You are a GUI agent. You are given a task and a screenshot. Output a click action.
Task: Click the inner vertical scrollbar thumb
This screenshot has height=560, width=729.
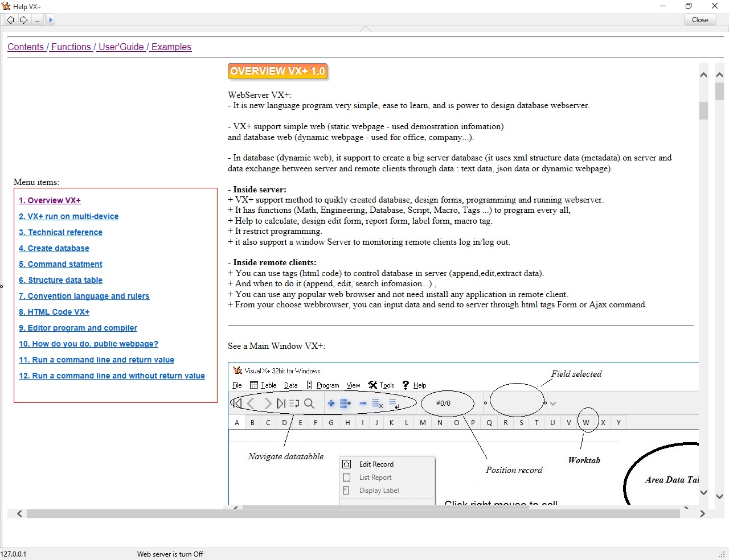click(703, 110)
